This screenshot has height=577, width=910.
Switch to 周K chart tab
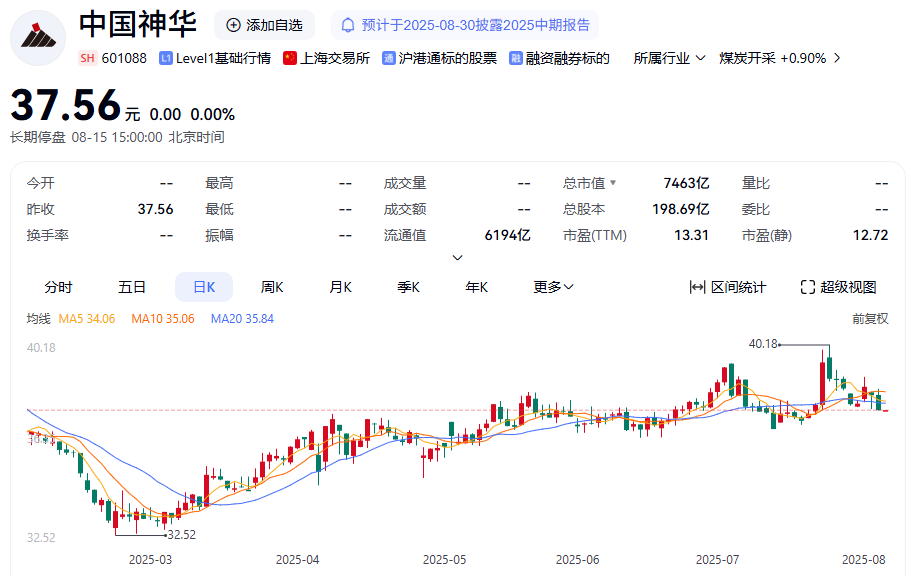tap(272, 287)
